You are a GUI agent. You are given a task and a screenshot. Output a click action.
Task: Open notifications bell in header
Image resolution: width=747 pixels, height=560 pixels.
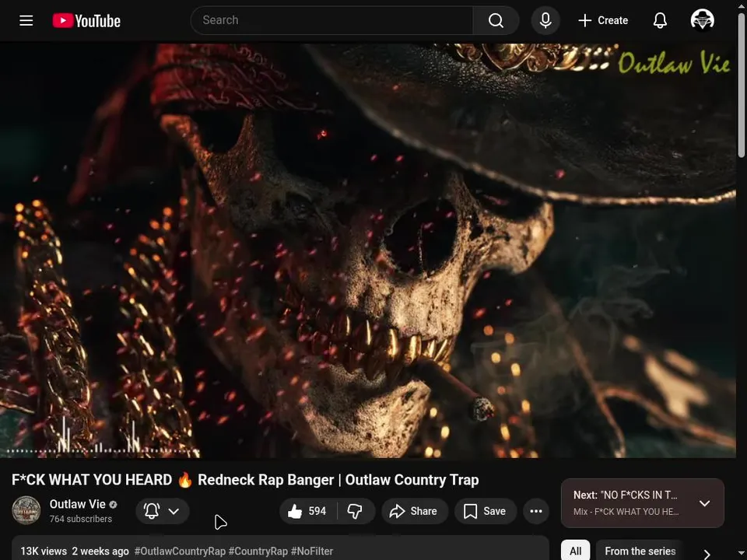point(660,20)
